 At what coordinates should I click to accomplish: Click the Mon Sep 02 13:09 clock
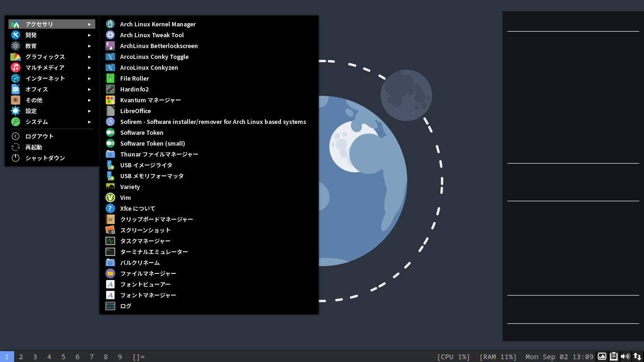(x=560, y=357)
